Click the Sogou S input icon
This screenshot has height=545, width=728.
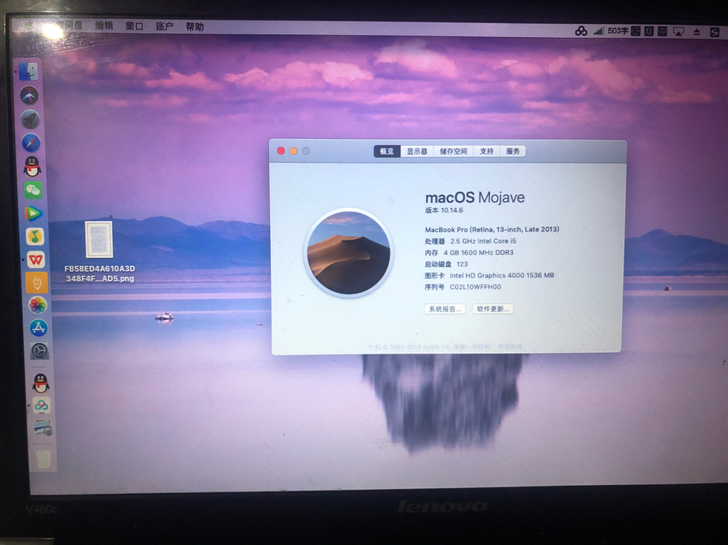point(715,32)
